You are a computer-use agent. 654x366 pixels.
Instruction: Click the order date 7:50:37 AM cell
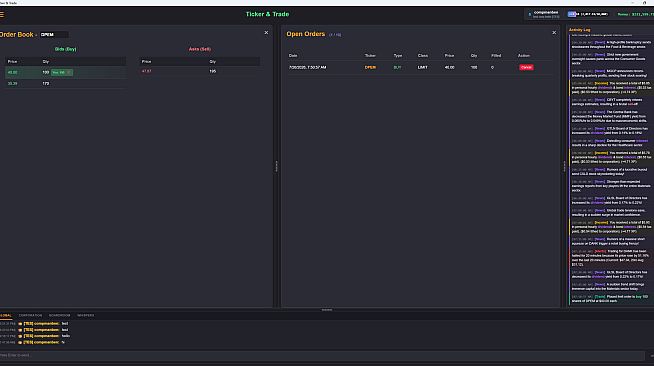[x=307, y=68]
